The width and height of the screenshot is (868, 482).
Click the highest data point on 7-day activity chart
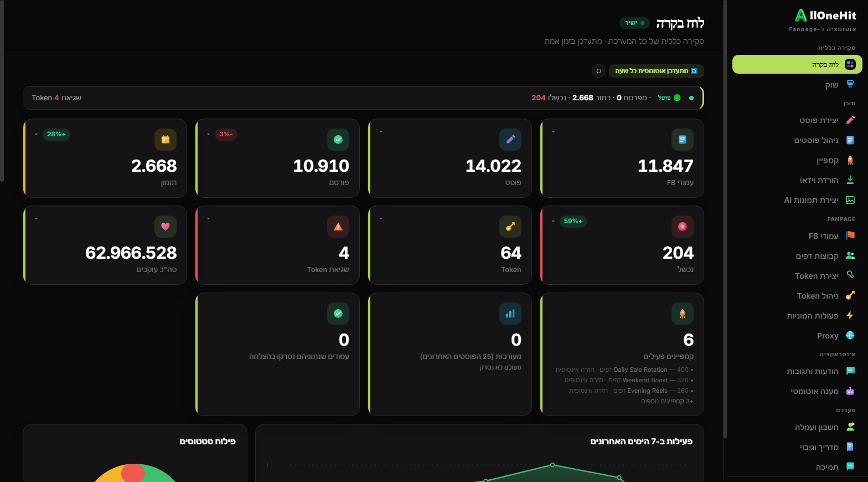[x=552, y=465]
